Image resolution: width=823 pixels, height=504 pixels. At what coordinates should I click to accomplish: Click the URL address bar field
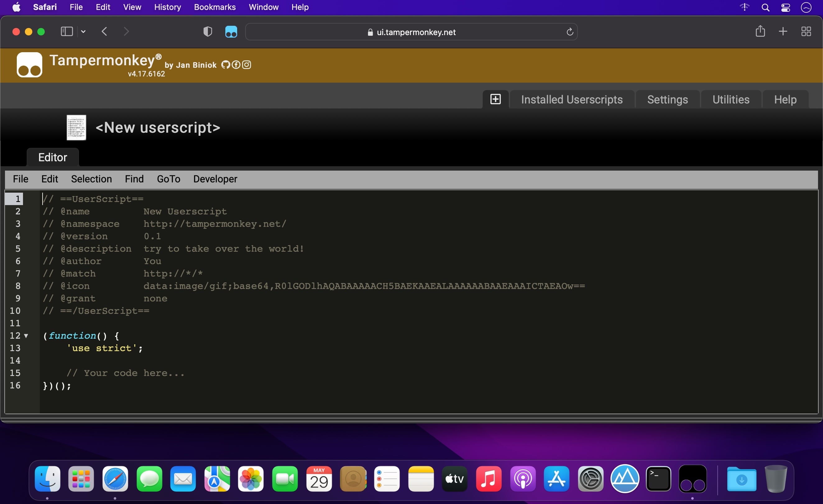pyautogui.click(x=411, y=32)
